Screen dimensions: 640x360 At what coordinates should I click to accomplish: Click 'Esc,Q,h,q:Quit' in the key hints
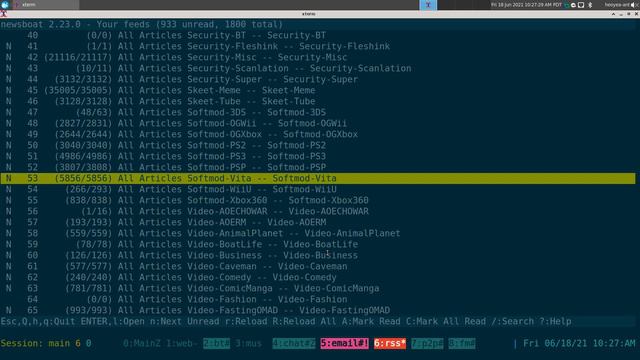pyautogui.click(x=38, y=322)
